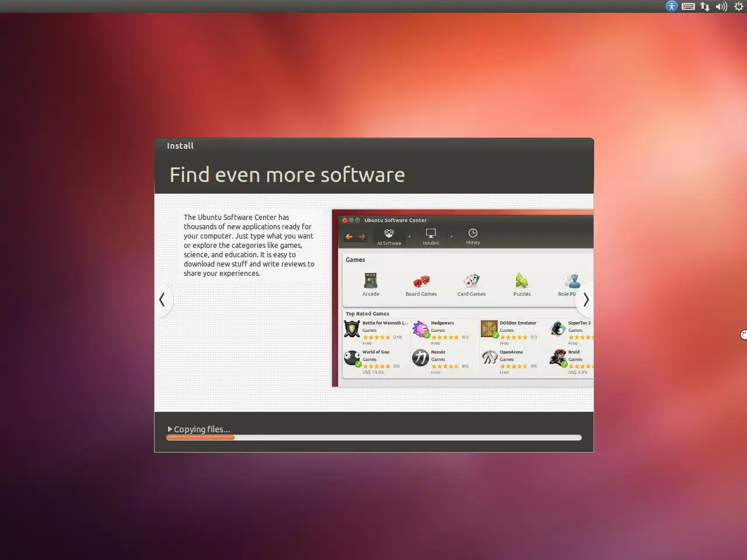Open the network connections indicator
The image size is (747, 560).
point(705,6)
